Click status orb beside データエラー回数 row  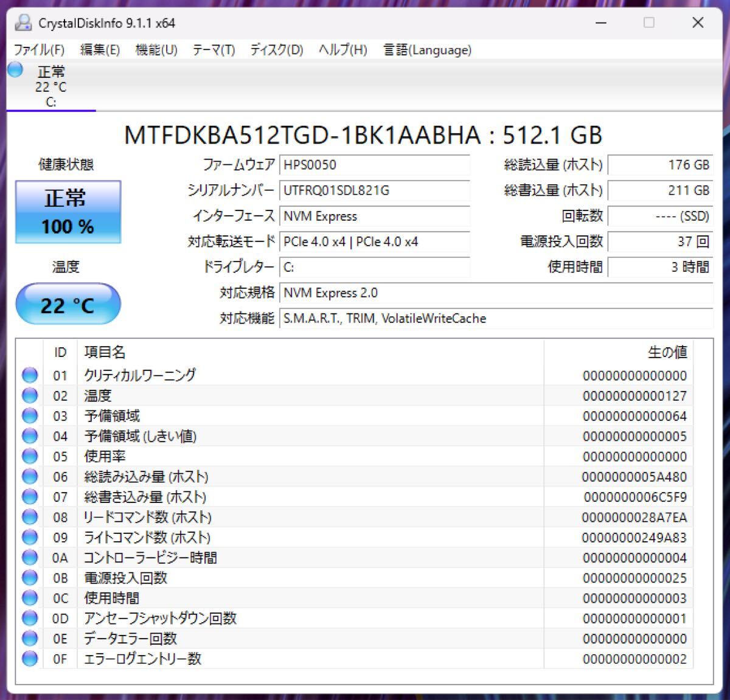(30, 639)
